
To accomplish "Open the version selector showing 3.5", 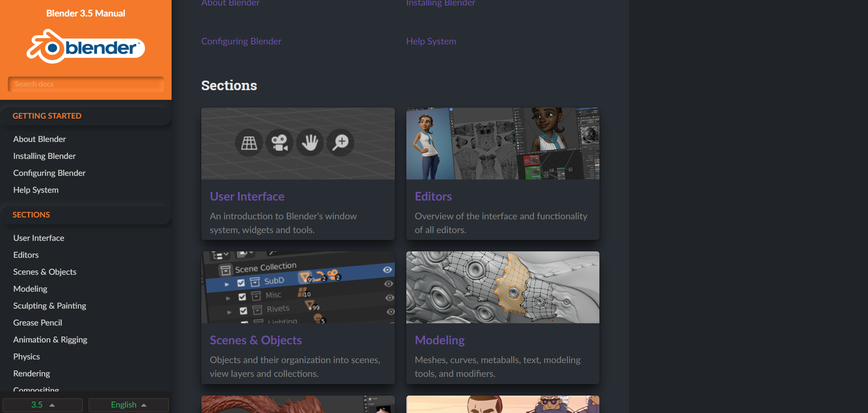I will click(42, 405).
